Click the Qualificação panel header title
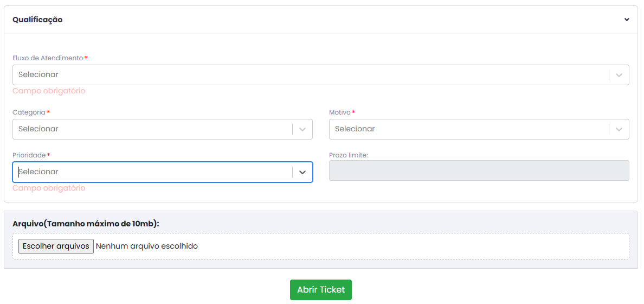 (x=37, y=20)
